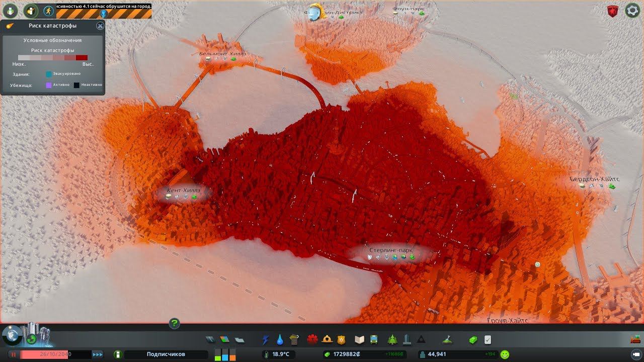
Task: Click the Выс. high-risk label
Action: point(88,64)
